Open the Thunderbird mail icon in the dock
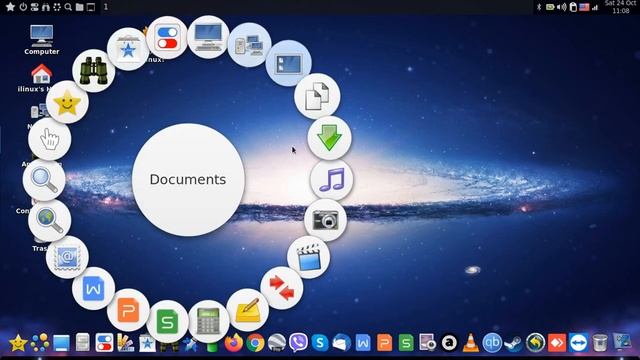 [x=342, y=343]
